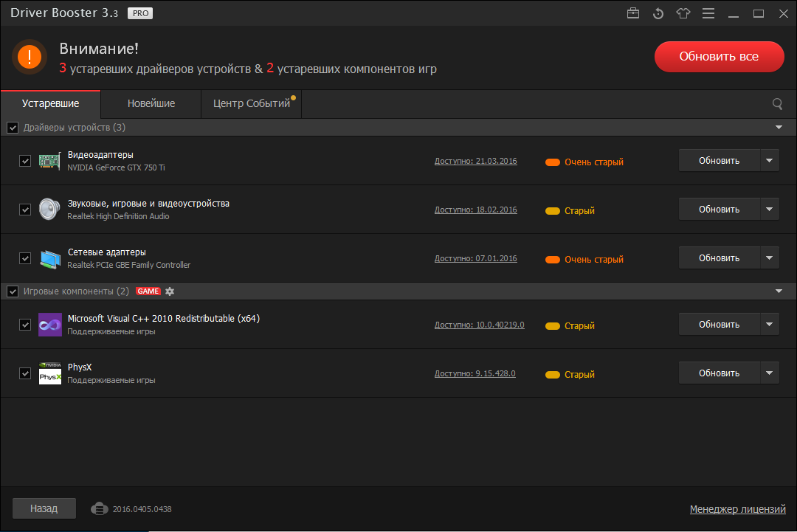Click the search magnifier icon
Viewport: 797px width, 532px height.
coord(777,103)
